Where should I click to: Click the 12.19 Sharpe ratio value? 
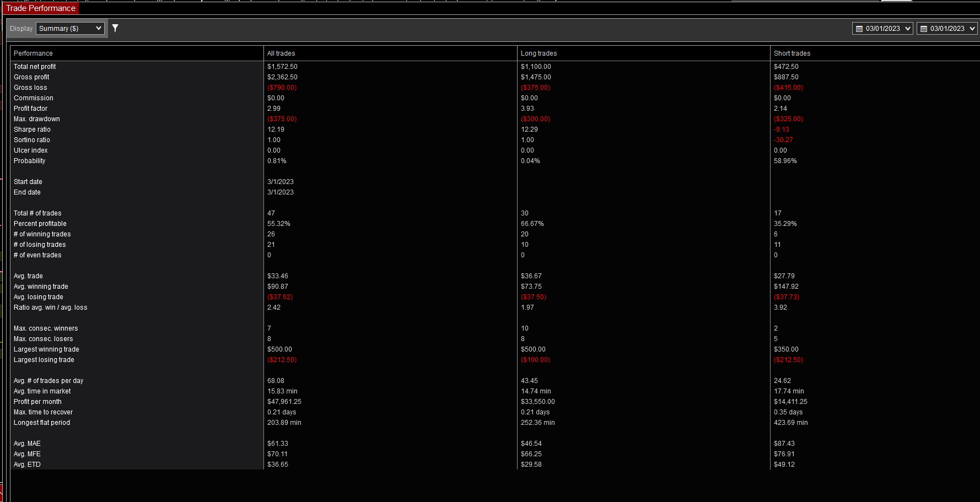[x=276, y=129]
